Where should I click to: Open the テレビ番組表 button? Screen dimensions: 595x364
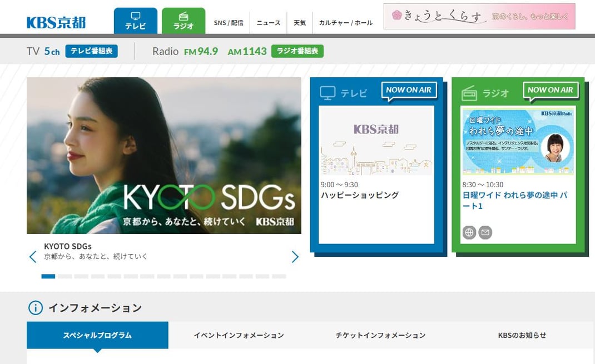(x=91, y=51)
